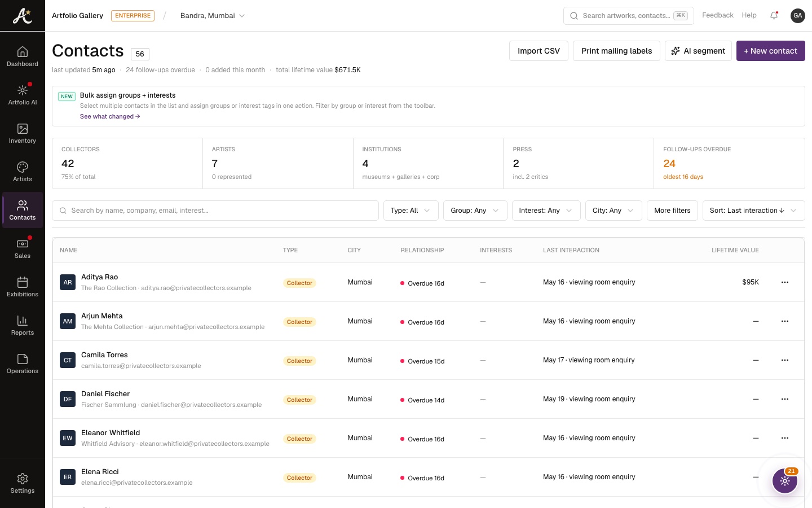Image resolution: width=812 pixels, height=508 pixels.
Task: Open row actions for Arjun Mehta
Action: [x=784, y=321]
